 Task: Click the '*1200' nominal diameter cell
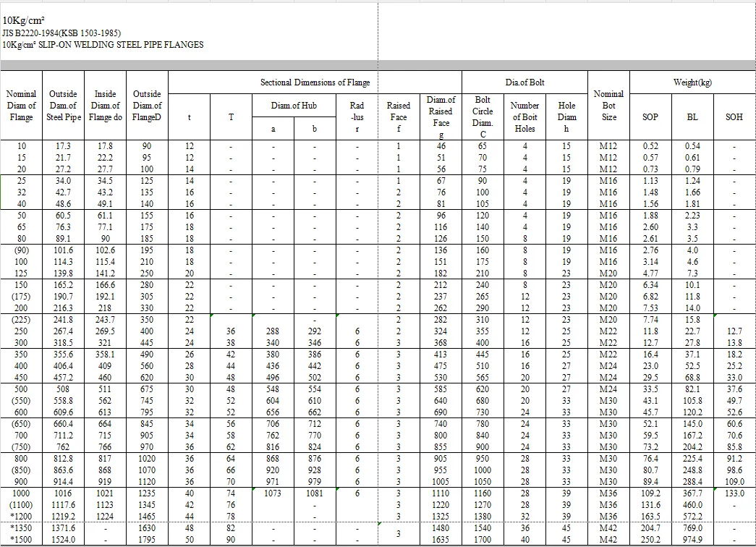point(21,517)
